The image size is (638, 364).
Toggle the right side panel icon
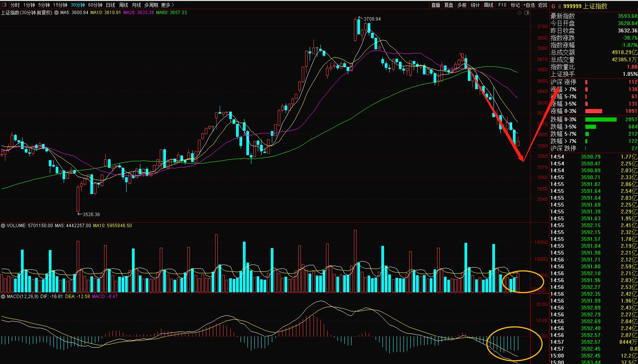point(527,13)
